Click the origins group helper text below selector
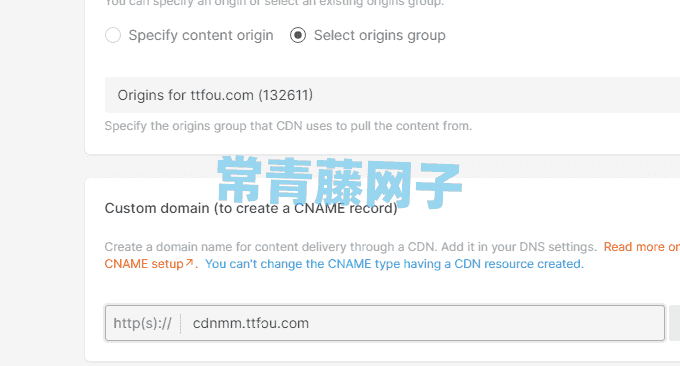 (288, 126)
